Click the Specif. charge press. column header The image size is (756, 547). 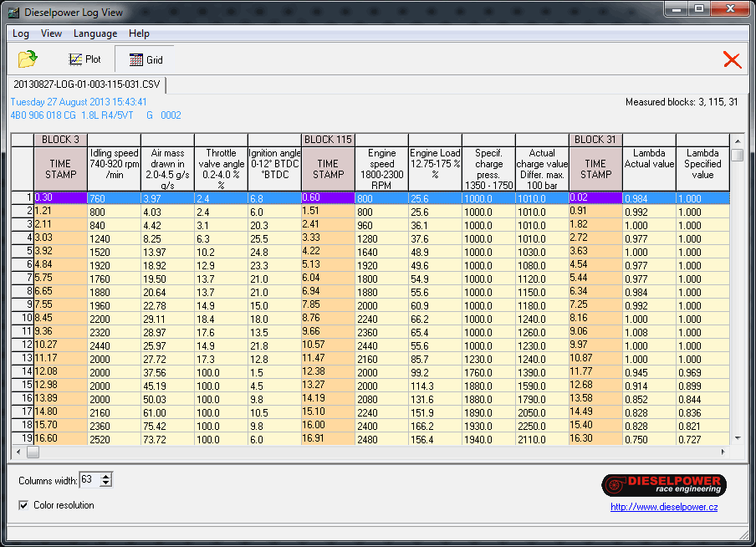coord(489,169)
